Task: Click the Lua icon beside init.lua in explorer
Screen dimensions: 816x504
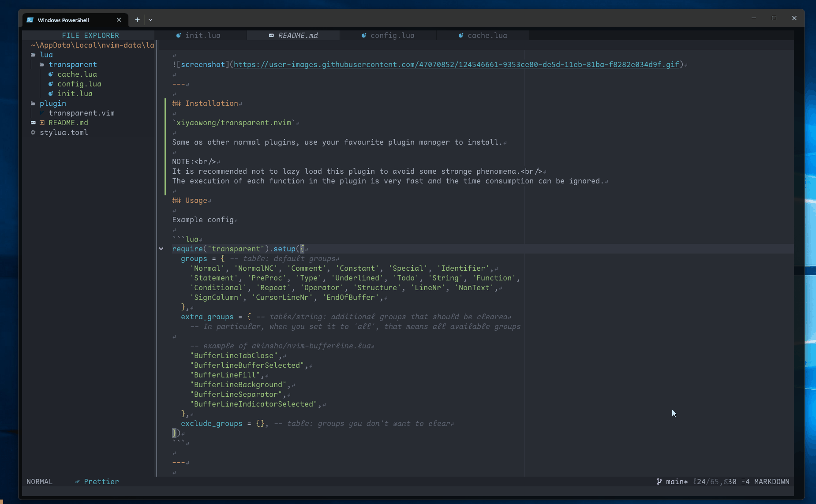Action: coord(51,94)
